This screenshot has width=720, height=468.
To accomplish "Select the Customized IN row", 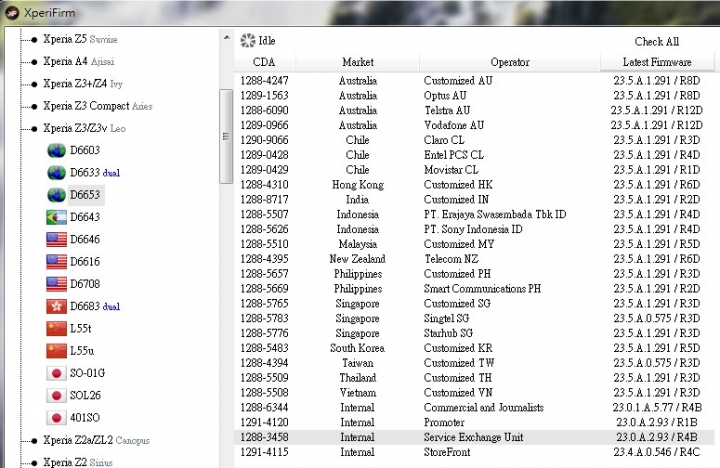I will tap(474, 199).
